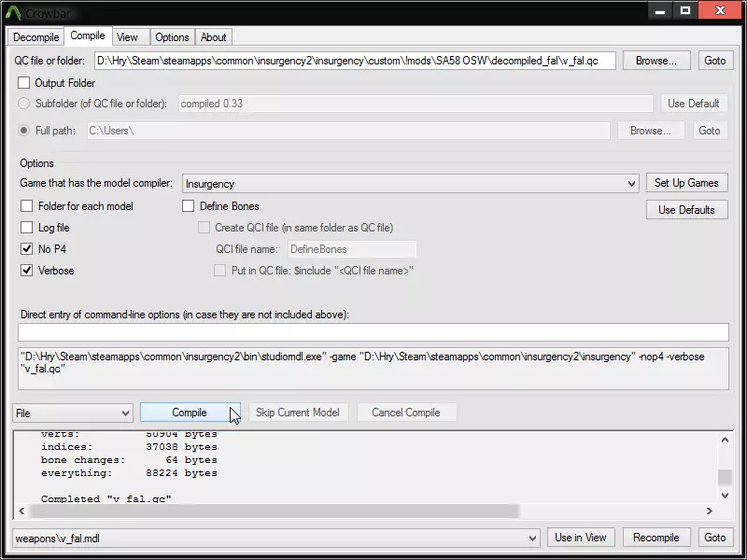Click the Use Default subfolder button
The image size is (747, 560).
694,104
